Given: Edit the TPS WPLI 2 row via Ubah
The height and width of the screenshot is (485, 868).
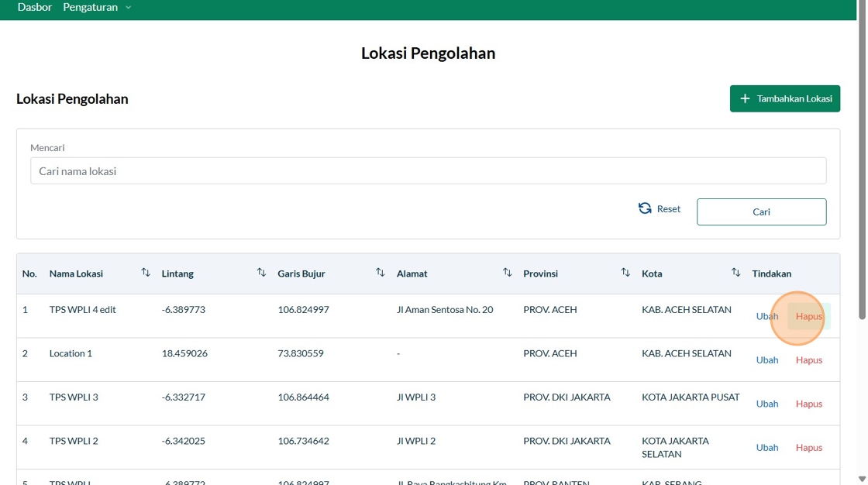Looking at the screenshot, I should click(766, 448).
